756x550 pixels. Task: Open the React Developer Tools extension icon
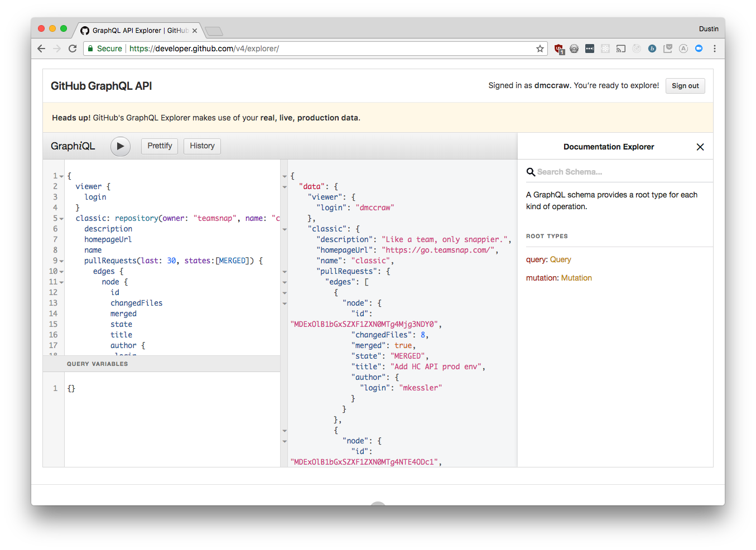tap(605, 49)
